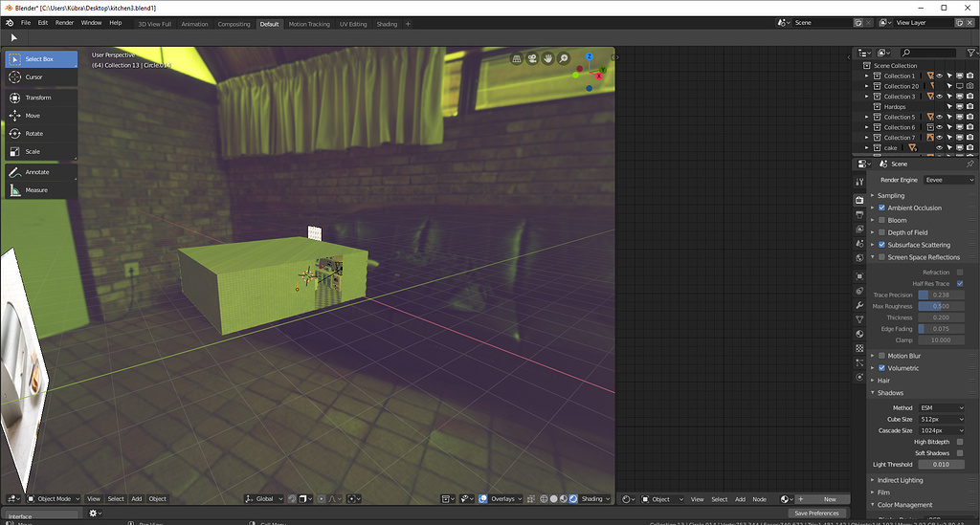
Task: Enable the Bloom checkbox
Action: coord(881,220)
